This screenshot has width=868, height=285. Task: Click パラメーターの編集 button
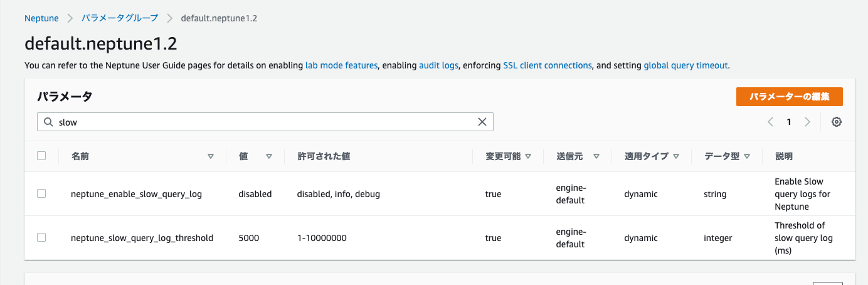(x=790, y=97)
